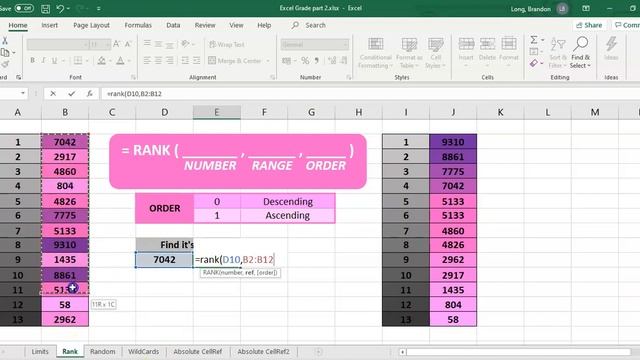Click in the formula bar text
The height and width of the screenshot is (360, 640).
(134, 94)
